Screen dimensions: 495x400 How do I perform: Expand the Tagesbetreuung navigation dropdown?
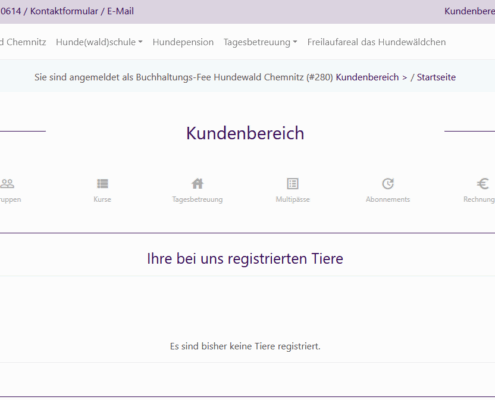click(x=260, y=42)
